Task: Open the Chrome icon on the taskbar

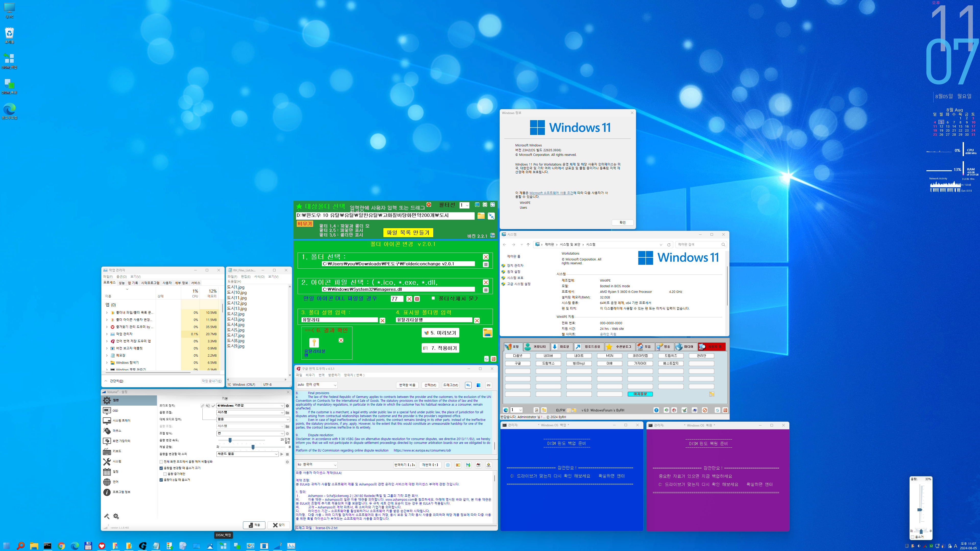Action: 61,546
